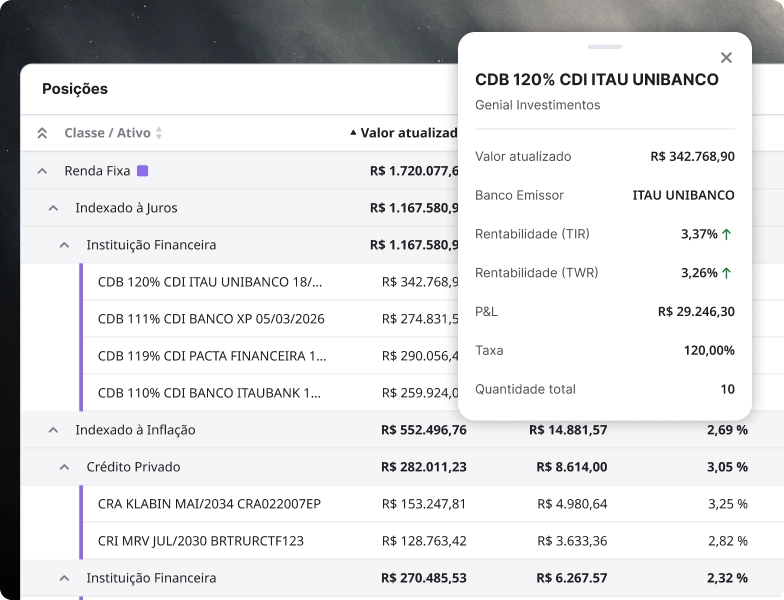Click the Rentabilidade (TWR) green up arrow
784x600 pixels.
pyautogui.click(x=726, y=273)
